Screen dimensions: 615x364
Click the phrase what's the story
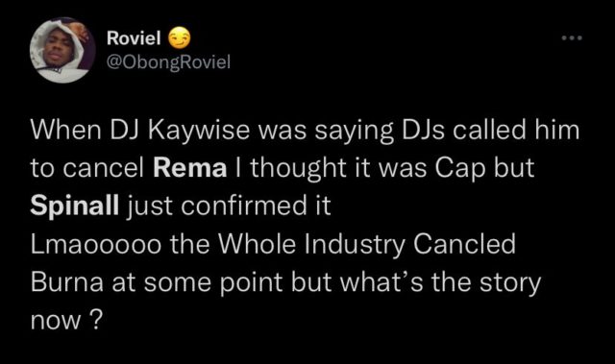click(440, 283)
